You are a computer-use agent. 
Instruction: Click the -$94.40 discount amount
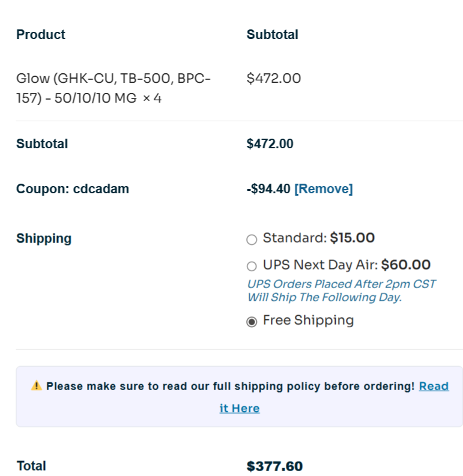click(268, 189)
